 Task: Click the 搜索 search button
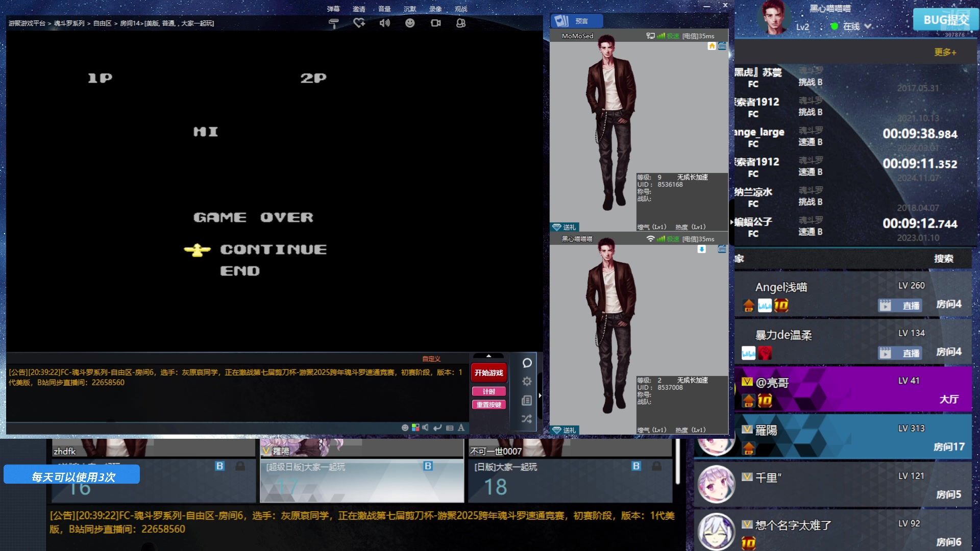944,259
